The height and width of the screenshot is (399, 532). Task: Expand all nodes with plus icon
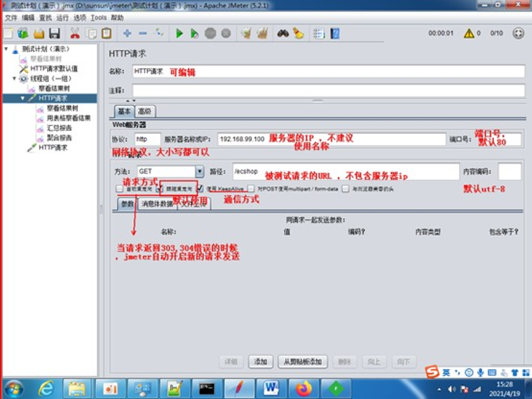tap(127, 33)
